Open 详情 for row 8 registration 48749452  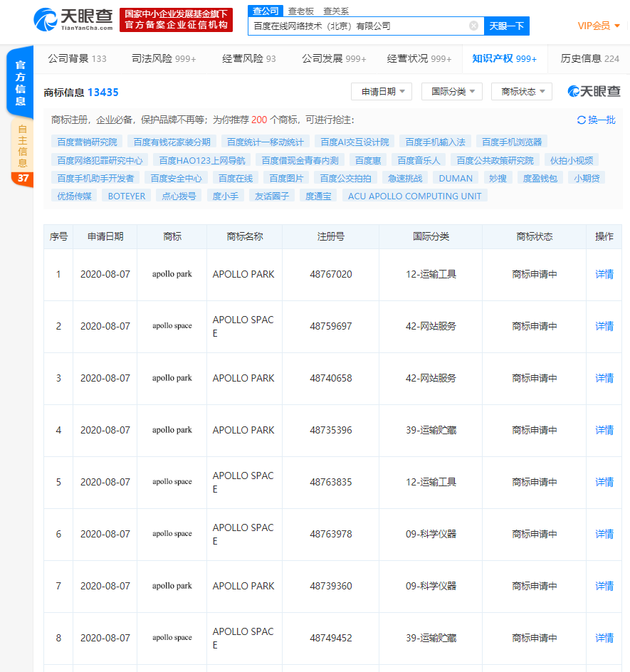click(604, 638)
